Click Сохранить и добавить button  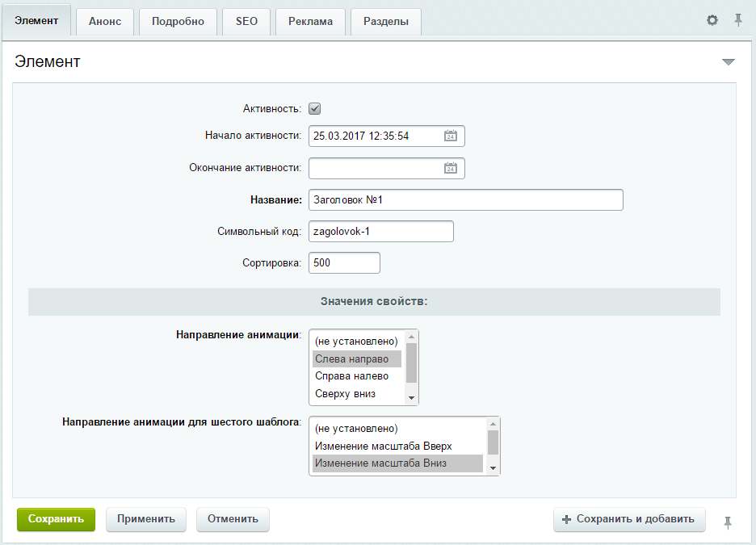pos(629,519)
